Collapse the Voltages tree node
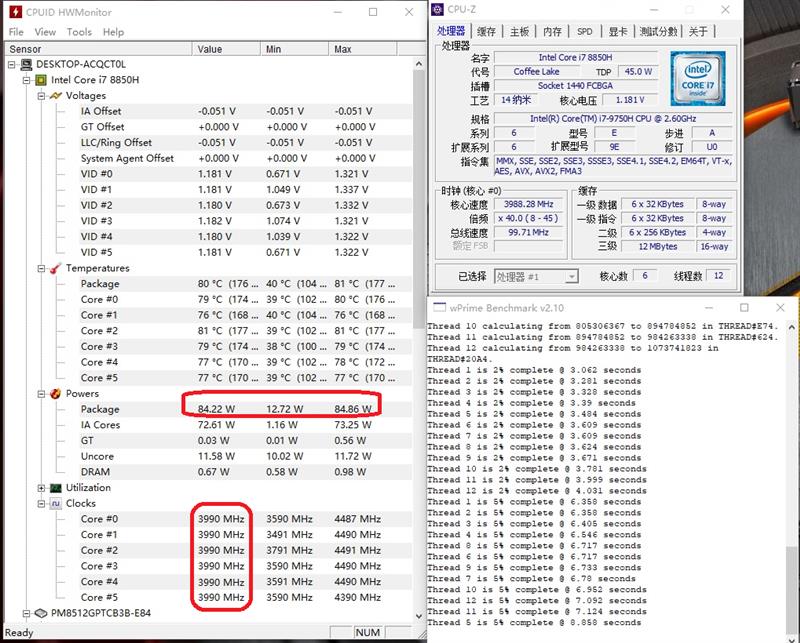 [x=41, y=96]
